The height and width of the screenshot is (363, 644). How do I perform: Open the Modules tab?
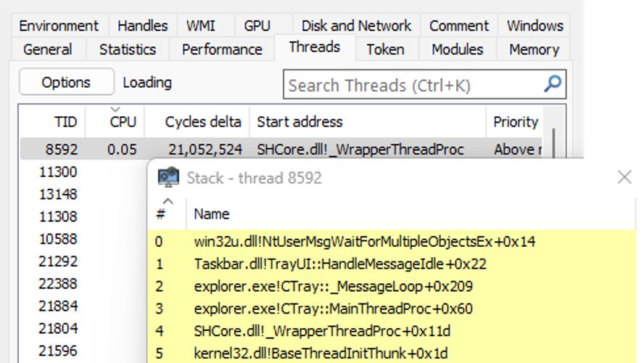click(457, 49)
